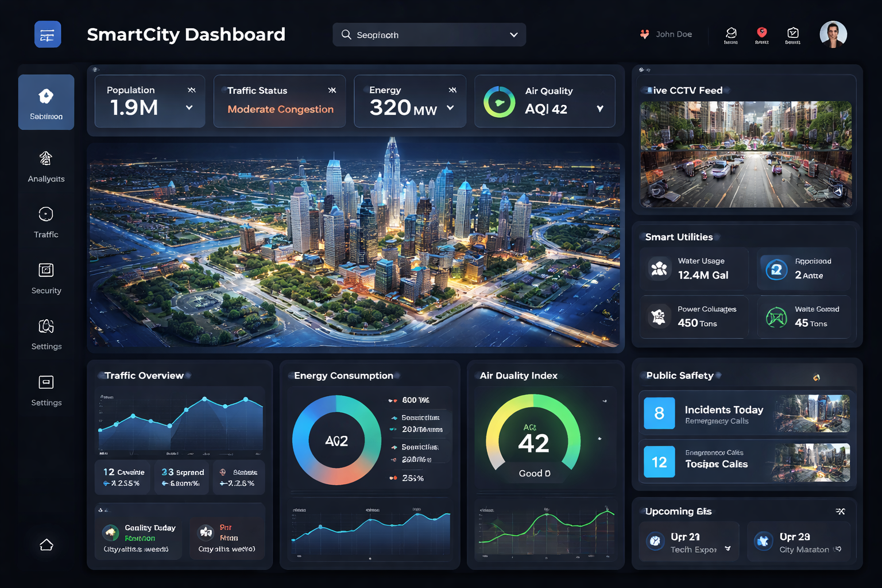Open the Dashboard home in the sidebar

tap(46, 102)
